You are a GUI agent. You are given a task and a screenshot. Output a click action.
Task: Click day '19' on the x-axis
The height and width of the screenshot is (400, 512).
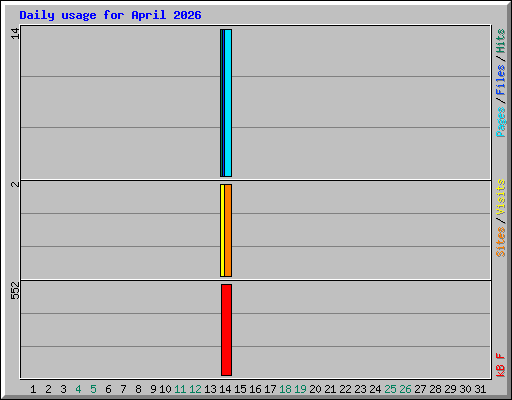click(300, 389)
